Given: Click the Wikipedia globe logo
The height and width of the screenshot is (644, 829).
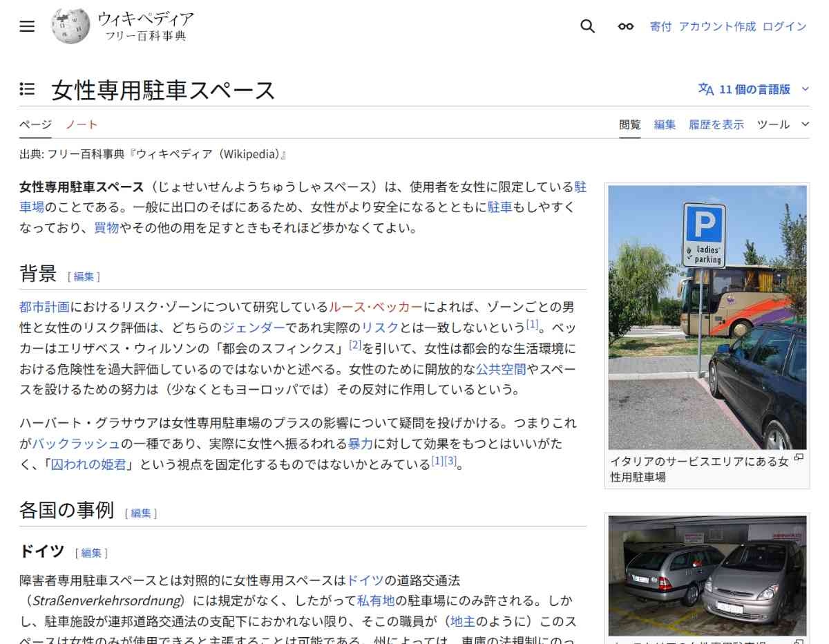Looking at the screenshot, I should pyautogui.click(x=70, y=26).
